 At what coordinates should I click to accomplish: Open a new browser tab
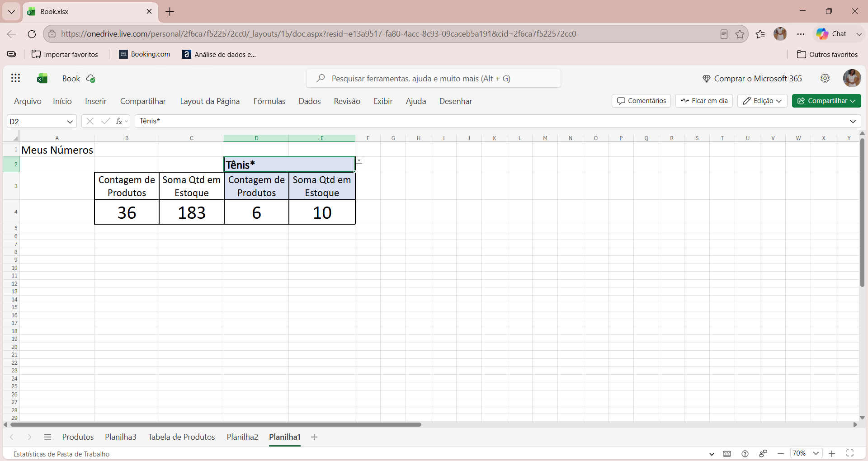pos(170,12)
